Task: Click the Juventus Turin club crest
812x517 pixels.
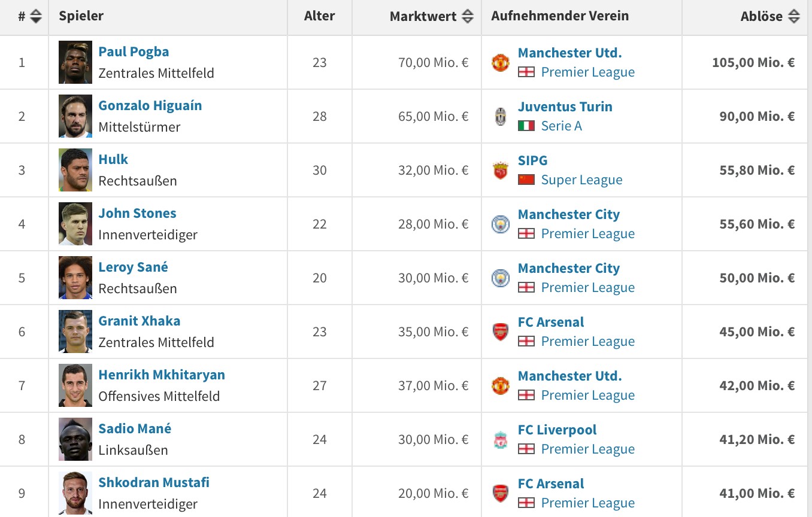Action: [500, 117]
